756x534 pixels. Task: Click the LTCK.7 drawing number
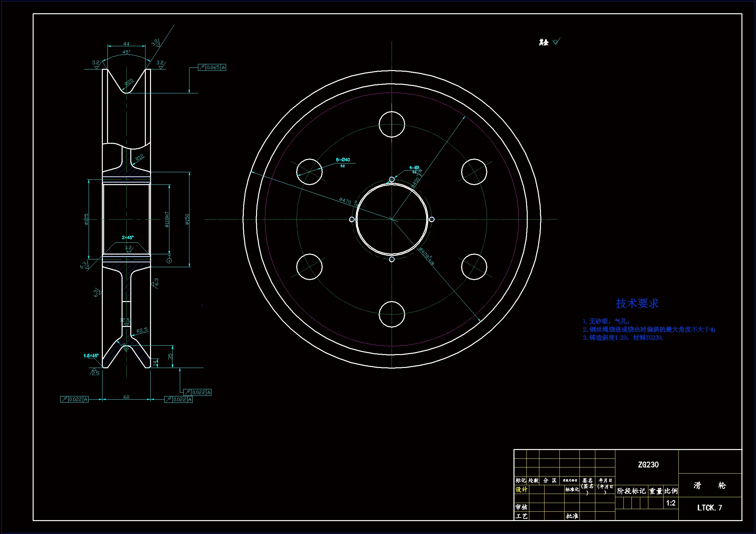tap(709, 508)
